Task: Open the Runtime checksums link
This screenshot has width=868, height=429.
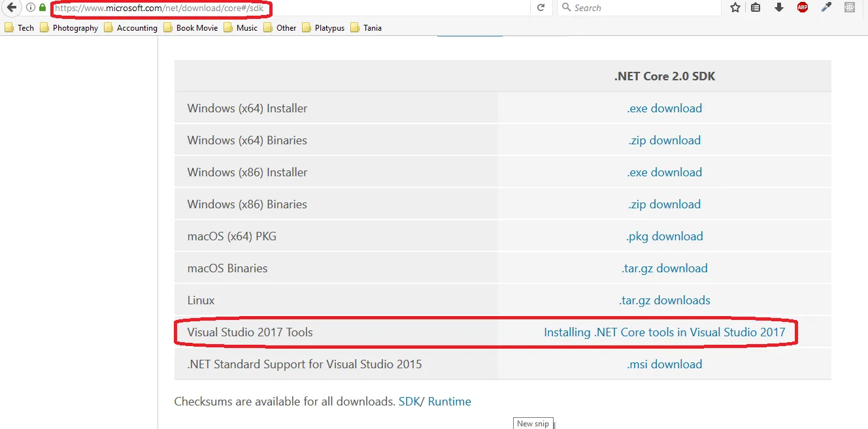Action: tap(450, 402)
